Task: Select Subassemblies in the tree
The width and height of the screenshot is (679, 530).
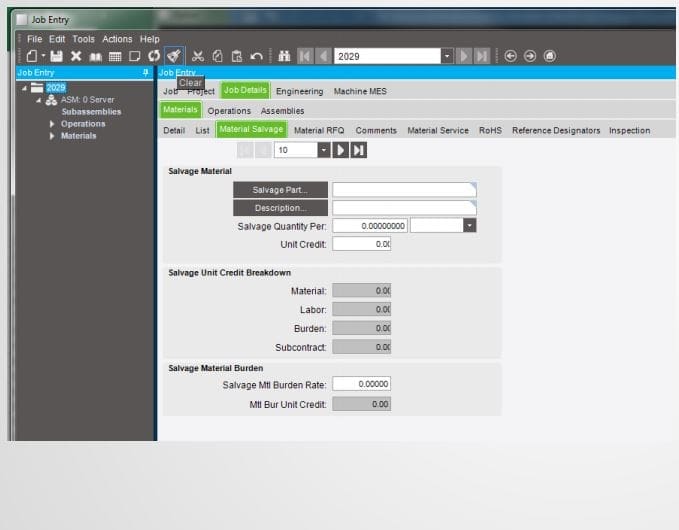Action: (x=91, y=112)
